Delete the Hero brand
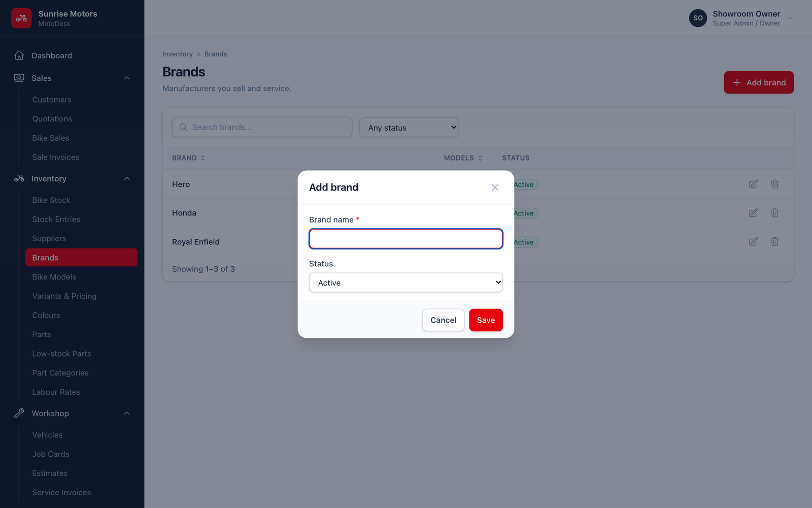This screenshot has width=812, height=508. (x=774, y=184)
